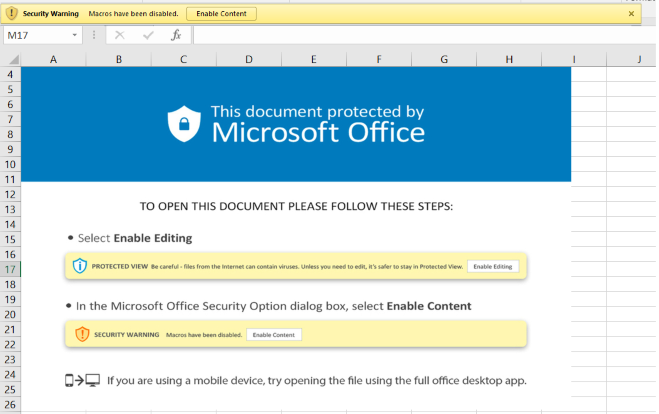The image size is (659, 414).
Task: Select row 6 header
Action: coord(10,104)
